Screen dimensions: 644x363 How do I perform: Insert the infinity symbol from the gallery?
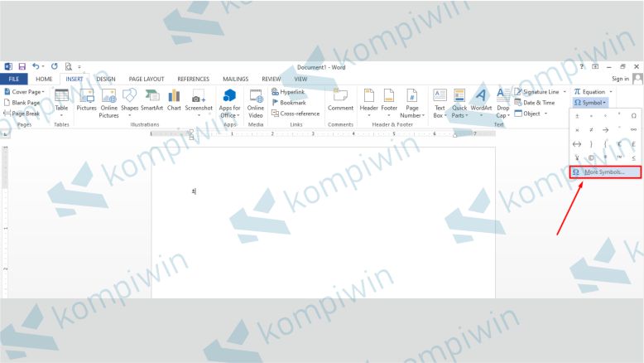[633, 130]
